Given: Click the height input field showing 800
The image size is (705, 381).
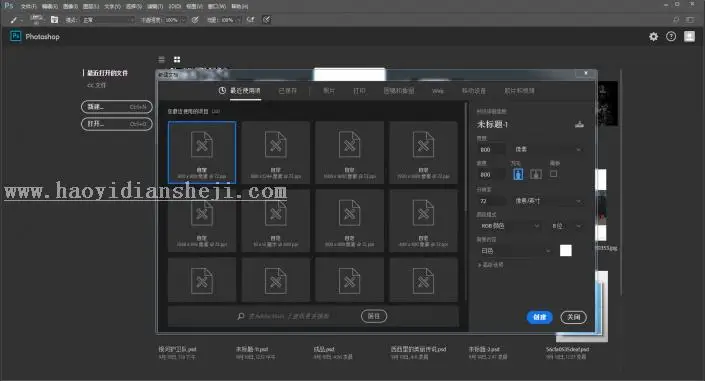Looking at the screenshot, I should pos(491,175).
